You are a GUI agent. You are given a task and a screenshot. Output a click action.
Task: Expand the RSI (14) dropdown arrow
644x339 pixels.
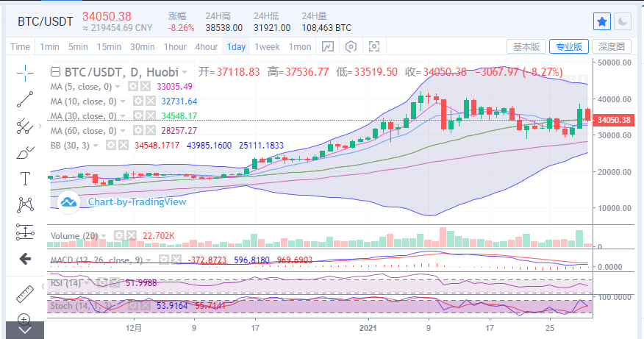(x=87, y=283)
